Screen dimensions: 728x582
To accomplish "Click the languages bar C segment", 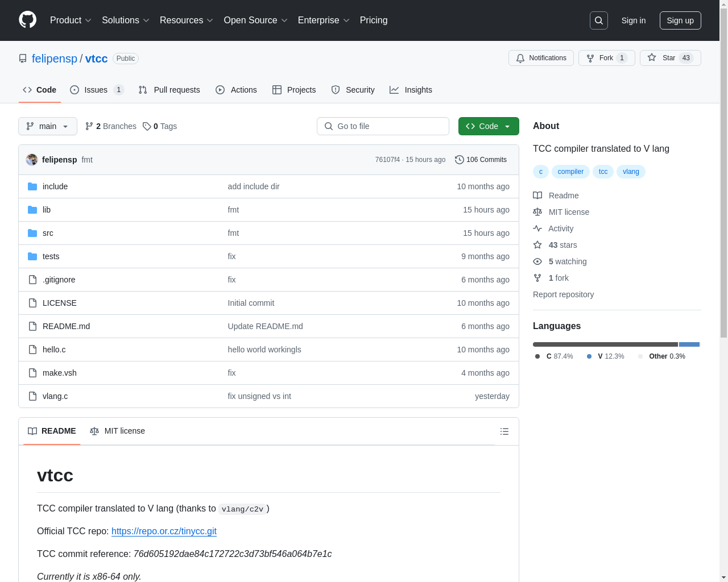I will [605, 344].
